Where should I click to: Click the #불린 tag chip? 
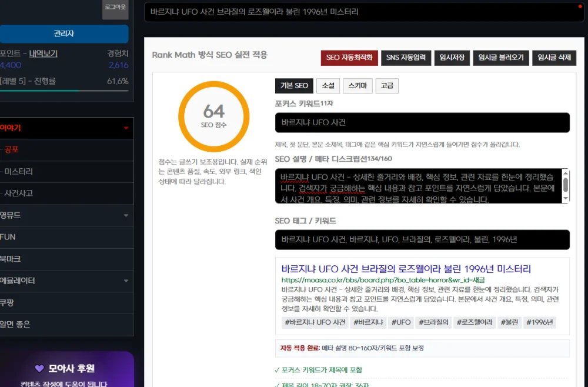click(x=509, y=322)
